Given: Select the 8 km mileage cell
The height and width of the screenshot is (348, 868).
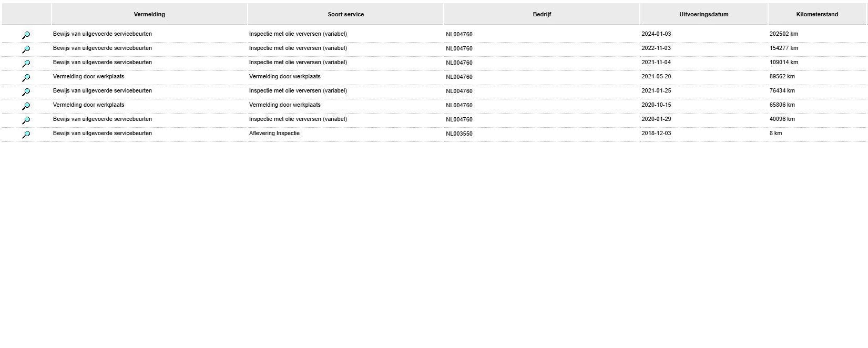Looking at the screenshot, I should [x=775, y=133].
